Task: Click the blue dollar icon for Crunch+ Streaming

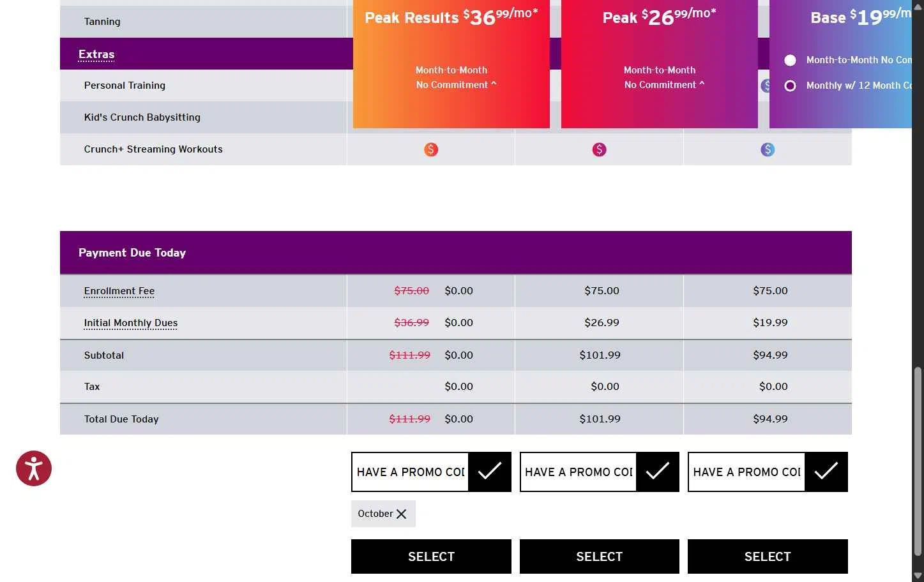Action: [x=768, y=149]
